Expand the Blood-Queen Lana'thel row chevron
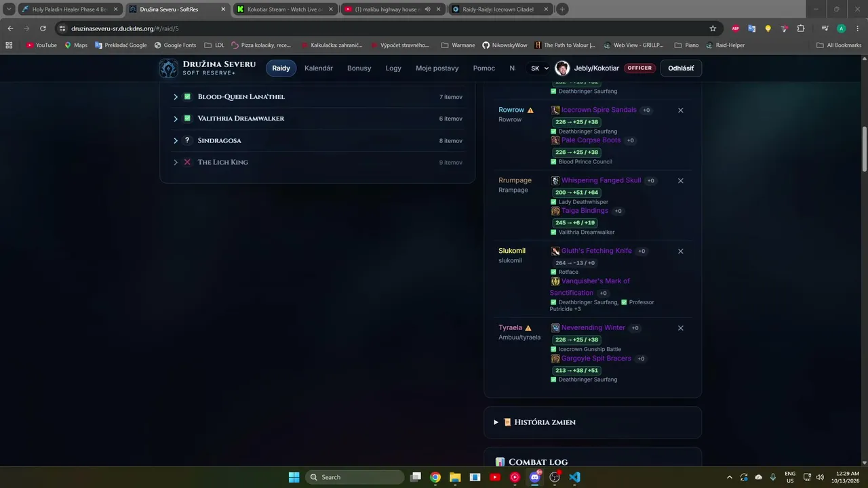Screen dimensions: 868x488 (176, 97)
